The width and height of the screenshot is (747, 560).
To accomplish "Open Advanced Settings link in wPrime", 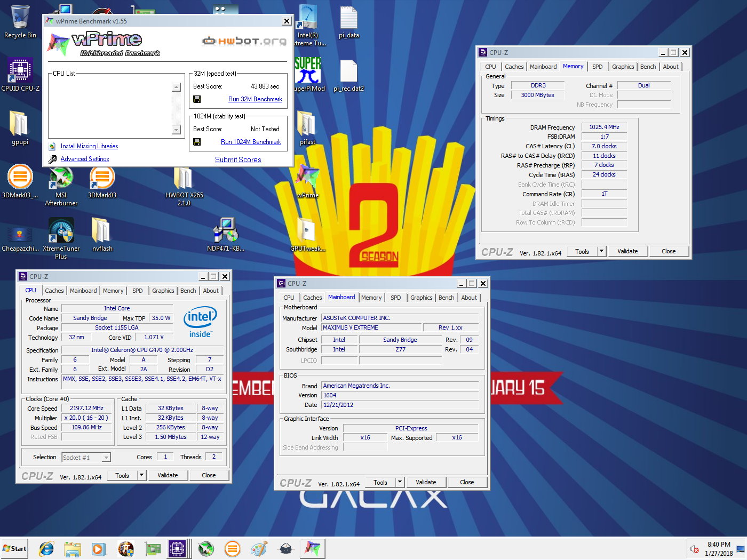I will pos(85,159).
